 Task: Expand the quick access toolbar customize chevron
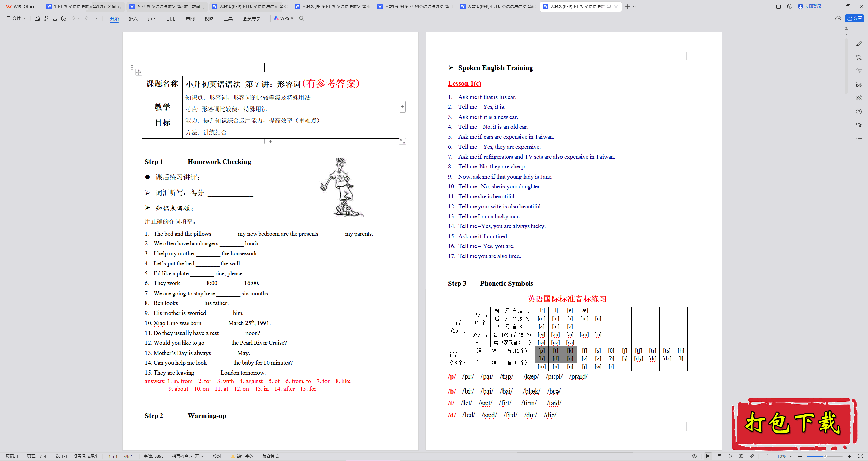pyautogui.click(x=96, y=18)
